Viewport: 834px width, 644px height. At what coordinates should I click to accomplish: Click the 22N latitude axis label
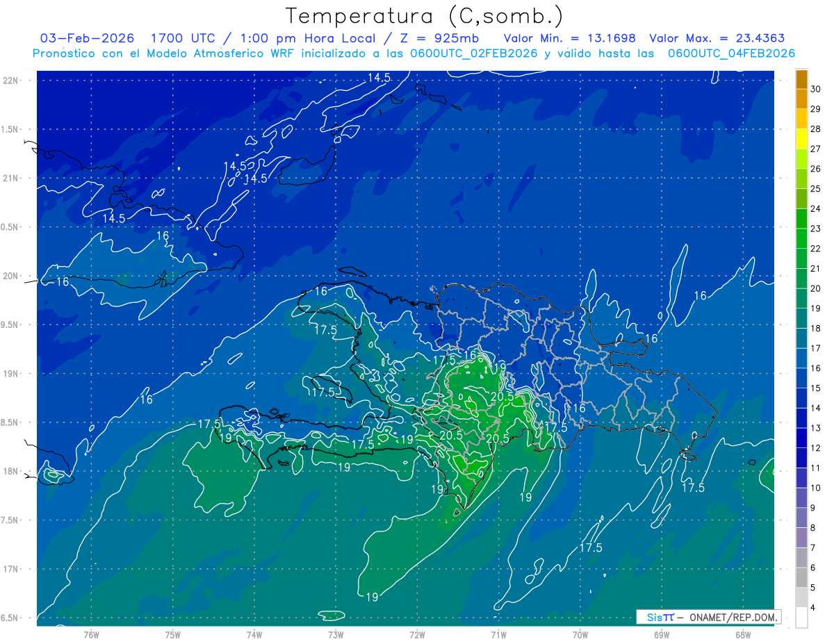pyautogui.click(x=12, y=80)
